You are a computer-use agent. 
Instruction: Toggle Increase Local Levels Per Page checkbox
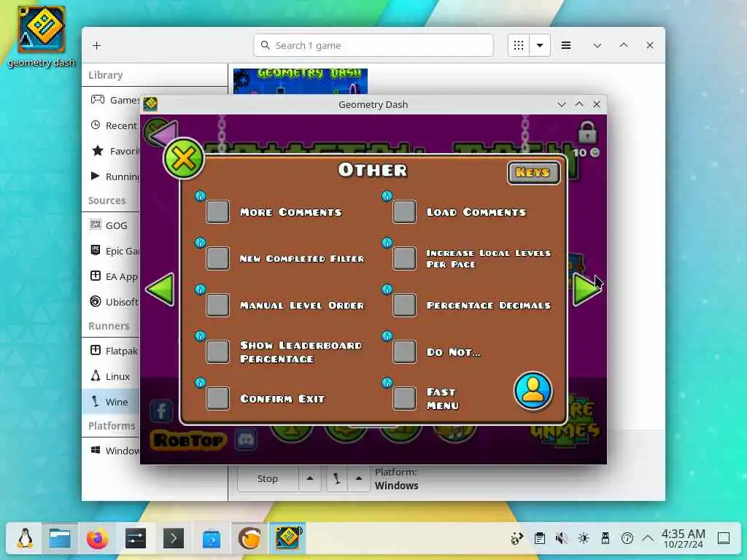coord(404,258)
